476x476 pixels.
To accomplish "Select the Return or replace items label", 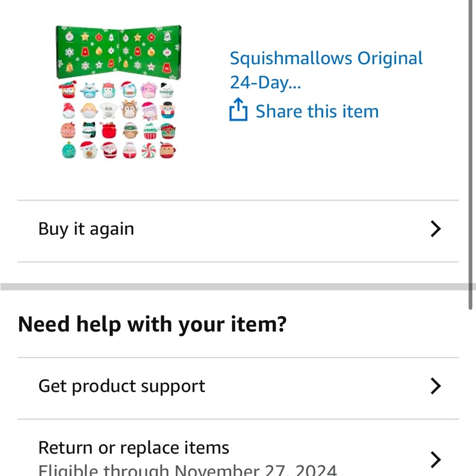I will tap(134, 447).
